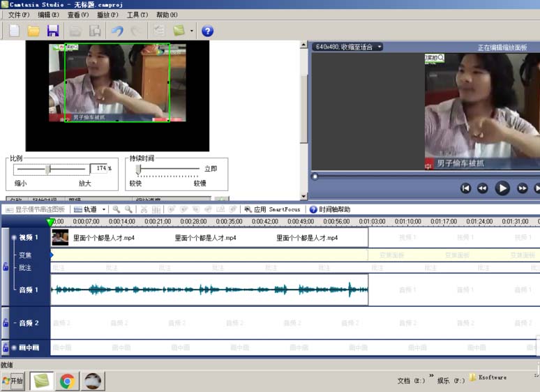Click the Undo arrow icon

pyautogui.click(x=117, y=31)
